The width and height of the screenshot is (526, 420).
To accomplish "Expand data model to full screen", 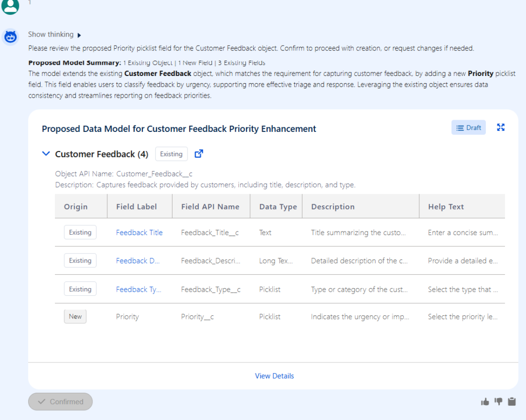I will coord(500,127).
